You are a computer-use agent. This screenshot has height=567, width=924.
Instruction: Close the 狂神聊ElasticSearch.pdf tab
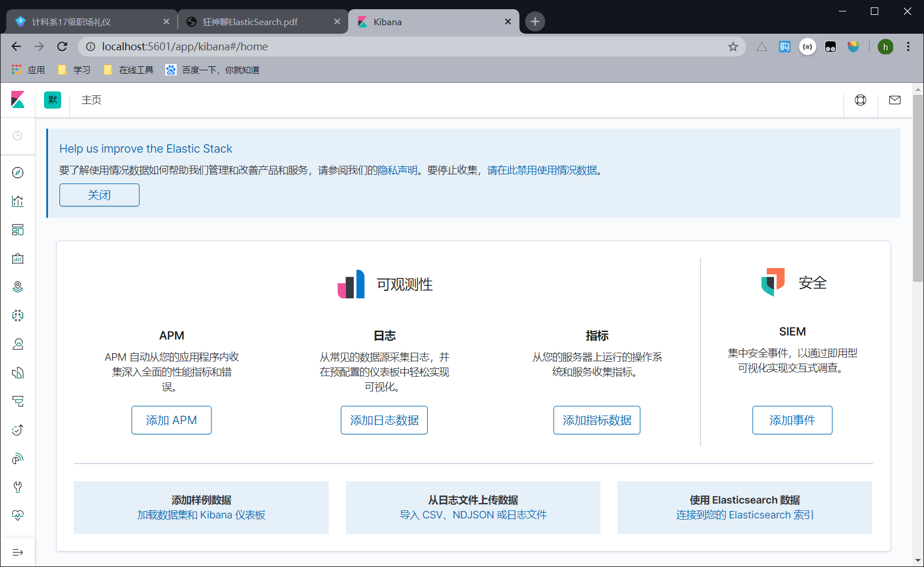[x=337, y=22]
